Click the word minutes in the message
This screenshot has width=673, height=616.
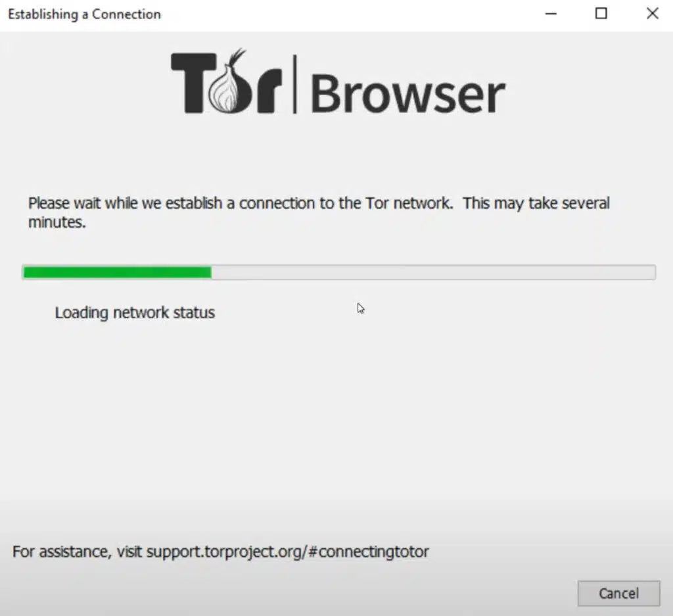point(57,222)
